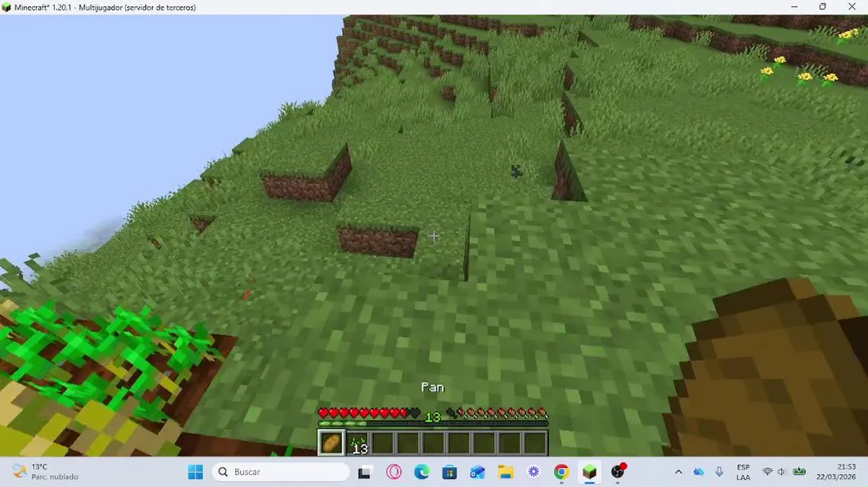Click the "Pan" item name label
Image resolution: width=868 pixels, height=487 pixels.
click(433, 387)
